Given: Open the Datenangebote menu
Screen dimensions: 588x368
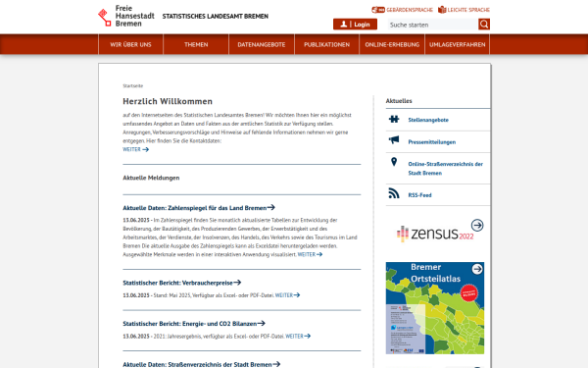Looking at the screenshot, I should coord(262,44).
